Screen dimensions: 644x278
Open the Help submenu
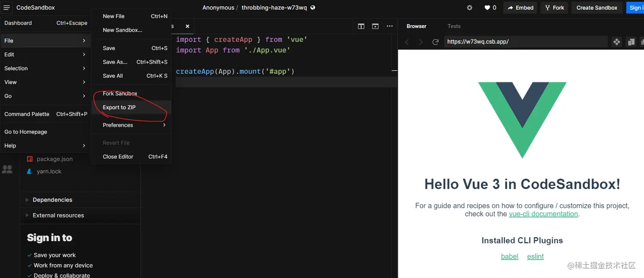click(x=45, y=145)
